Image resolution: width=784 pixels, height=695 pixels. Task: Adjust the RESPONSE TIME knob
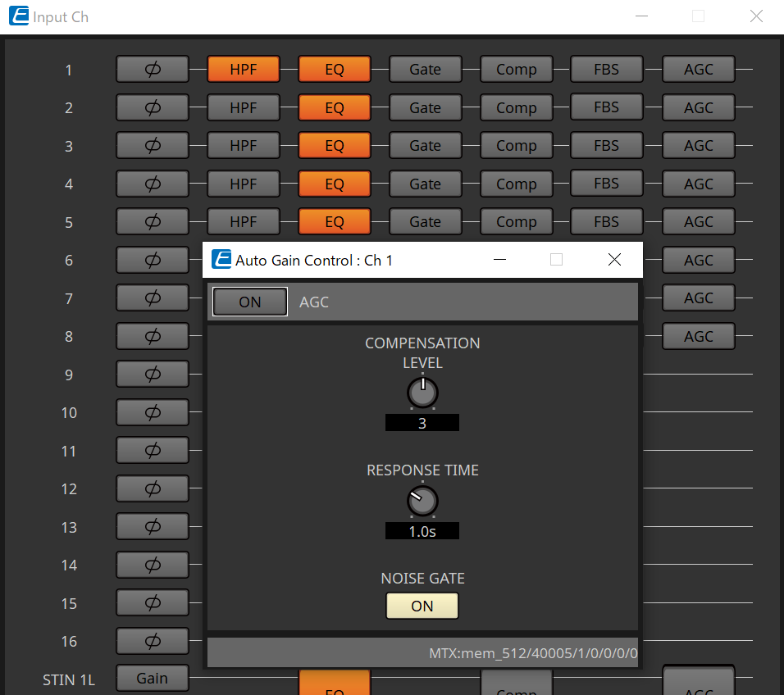click(422, 500)
